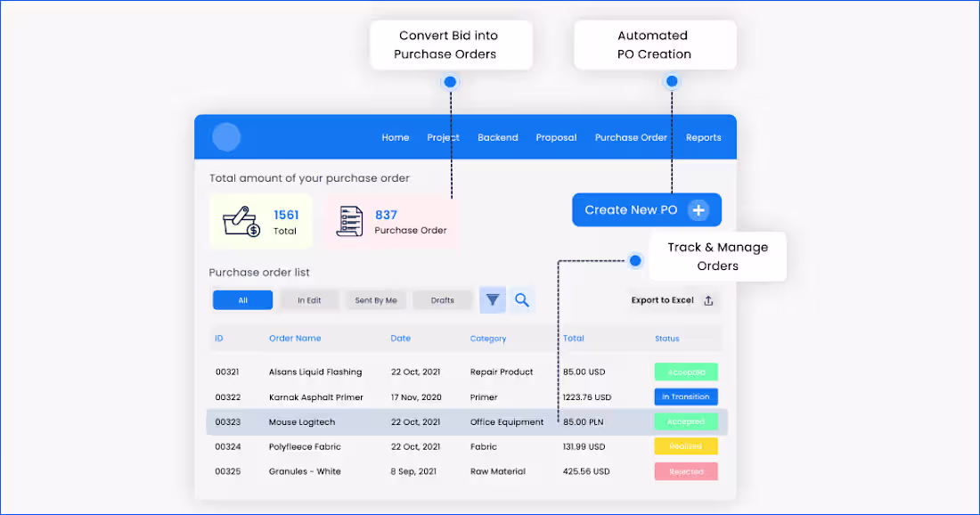This screenshot has width=980, height=515.
Task: Enable the Sent By Me filter
Action: (x=376, y=299)
